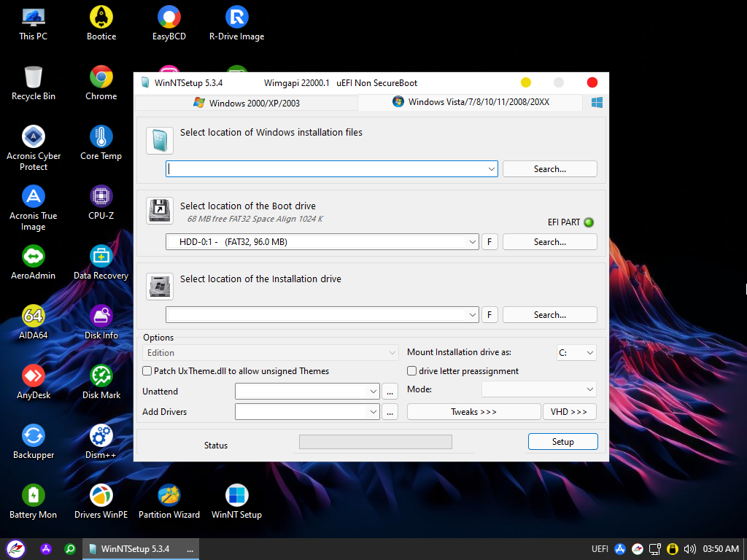Click the volume speaker icon in system tray
The image size is (747, 560).
[x=689, y=549]
